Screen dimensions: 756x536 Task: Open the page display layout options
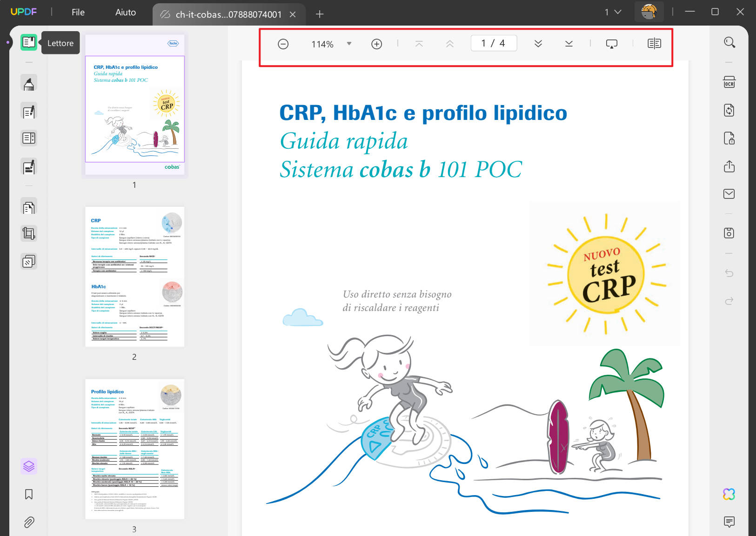[x=654, y=44]
